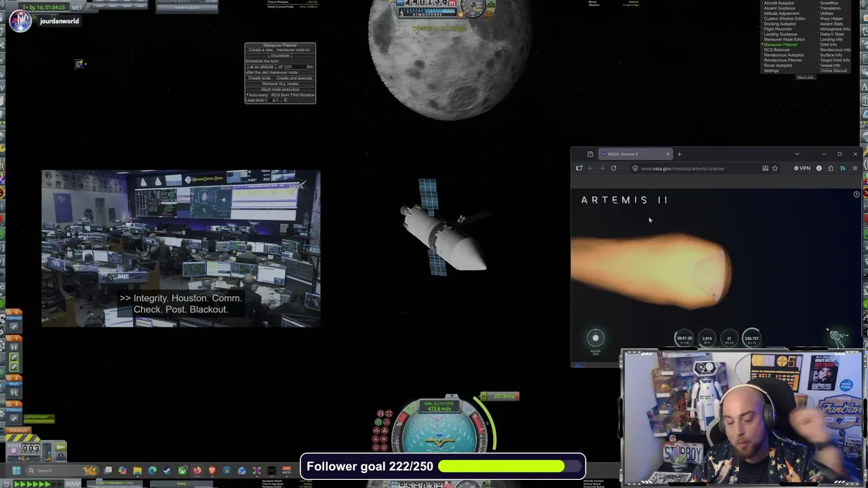Toggle Rendezvous Autopilot window

coord(784,55)
